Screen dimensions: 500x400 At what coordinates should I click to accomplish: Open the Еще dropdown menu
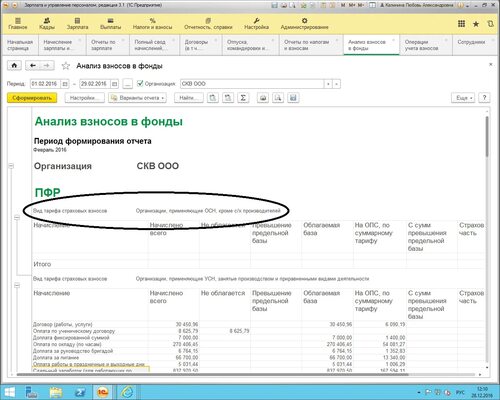point(463,98)
